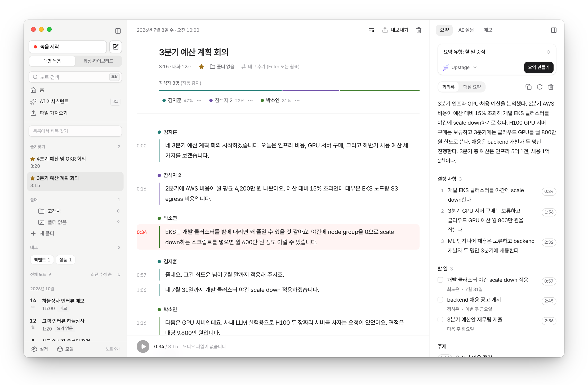The height and width of the screenshot is (385, 588).
Task: Open the 폴더 없음 folder selector in header
Action: click(x=222, y=67)
